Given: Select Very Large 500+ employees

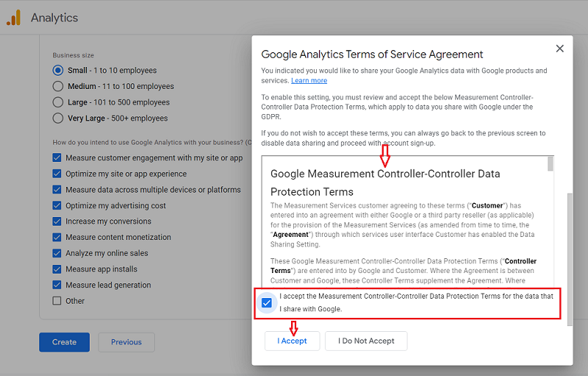Looking at the screenshot, I should (x=58, y=118).
